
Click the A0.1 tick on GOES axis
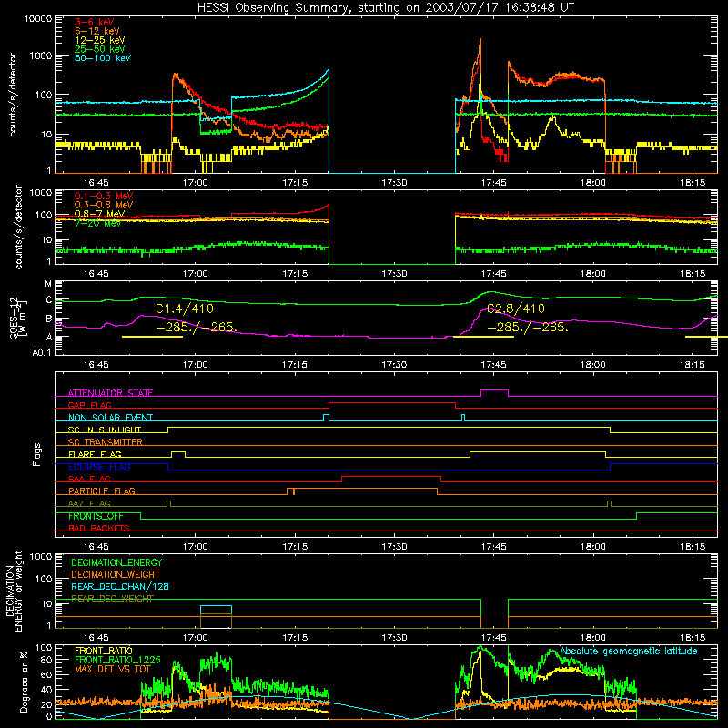tap(41, 352)
